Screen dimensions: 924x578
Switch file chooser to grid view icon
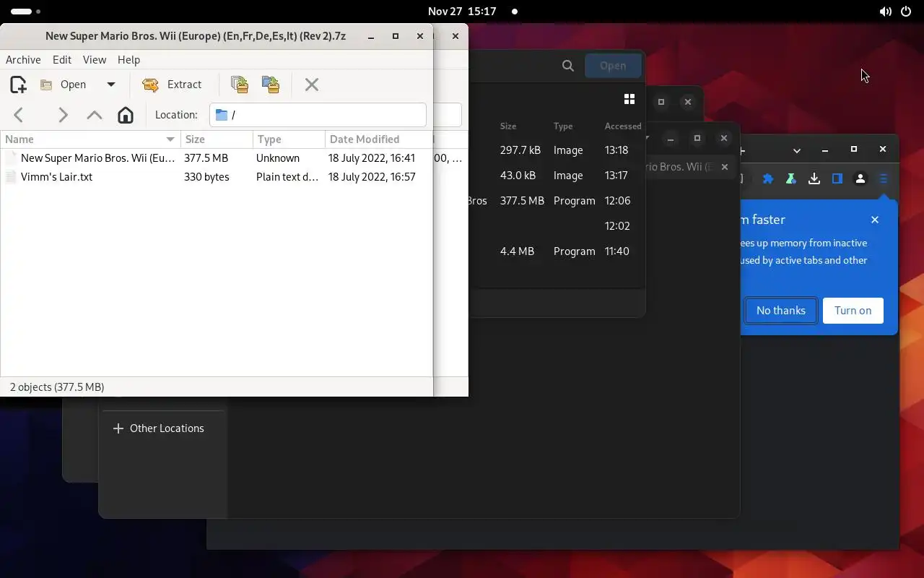click(x=629, y=99)
